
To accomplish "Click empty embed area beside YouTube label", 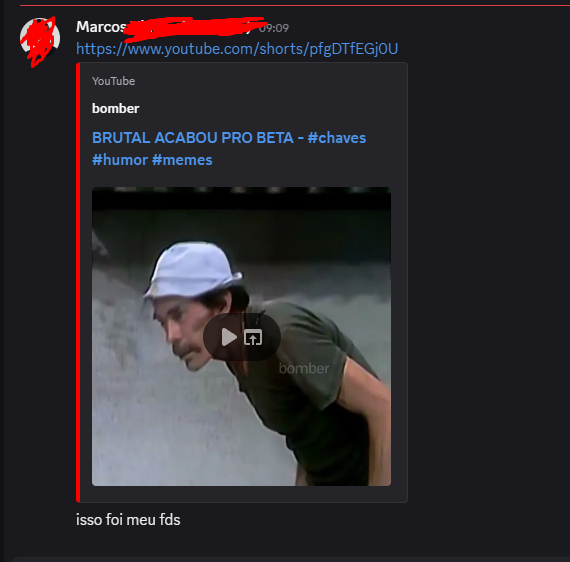I will click(269, 81).
